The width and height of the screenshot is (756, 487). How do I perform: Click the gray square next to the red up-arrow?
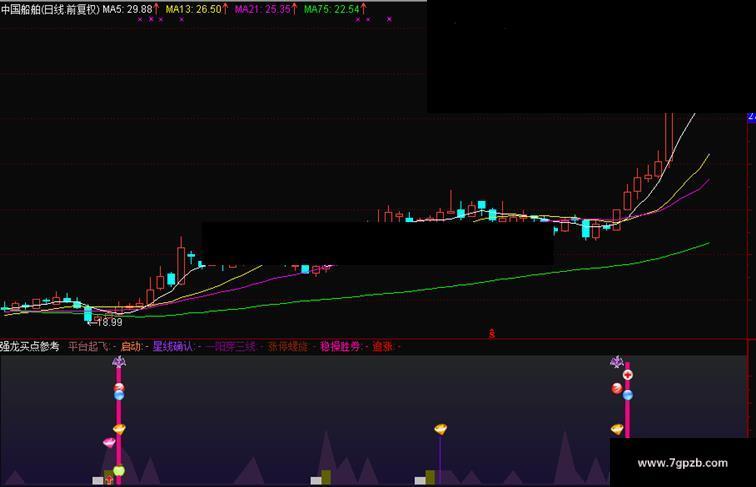[x=98, y=480]
